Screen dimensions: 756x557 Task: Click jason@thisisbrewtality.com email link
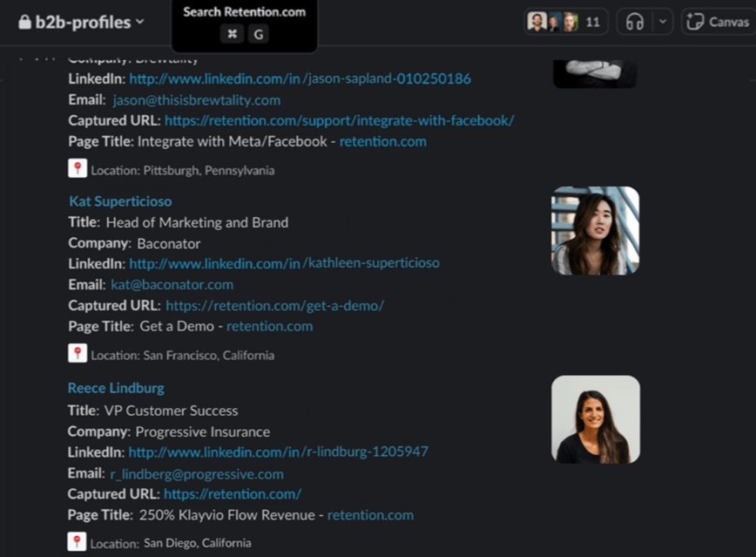click(x=196, y=100)
